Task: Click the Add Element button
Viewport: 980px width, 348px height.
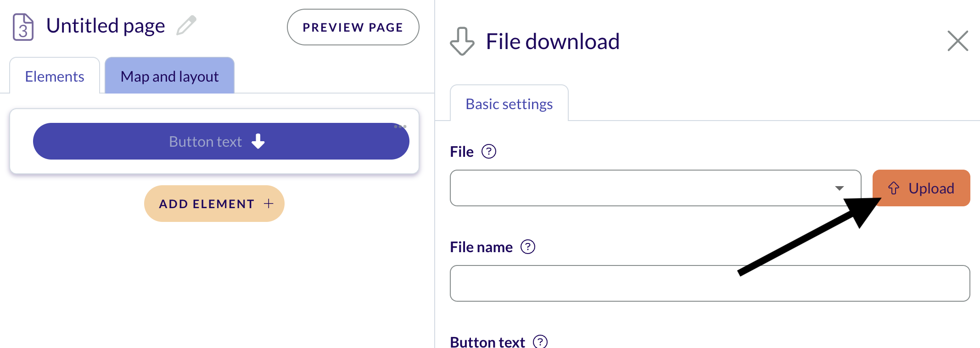Action: (x=214, y=204)
